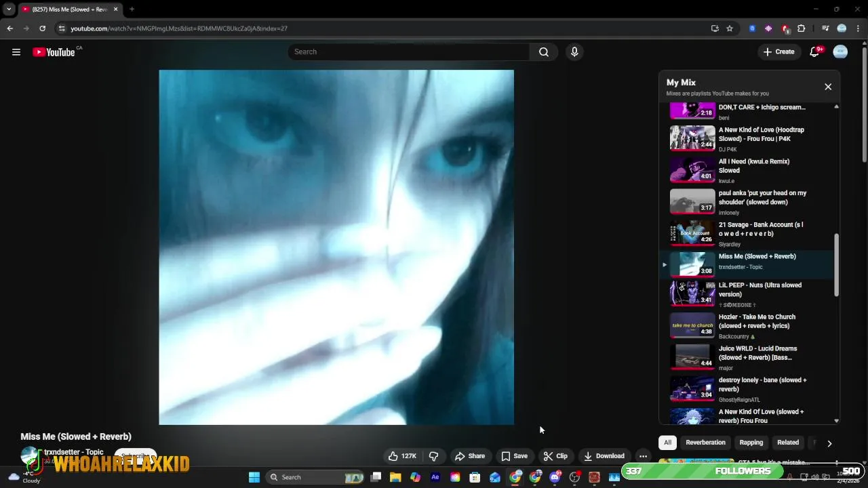Download this video
The image size is (868, 488).
point(604,456)
